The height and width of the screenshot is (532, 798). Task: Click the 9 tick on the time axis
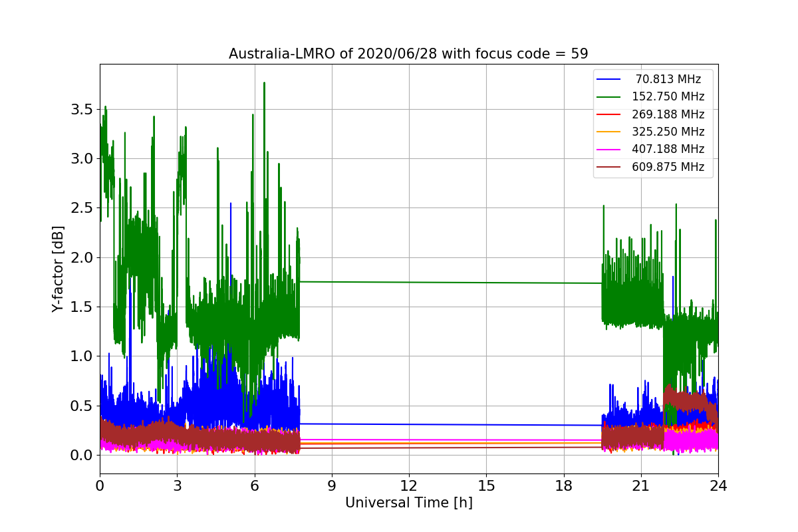tap(332, 485)
